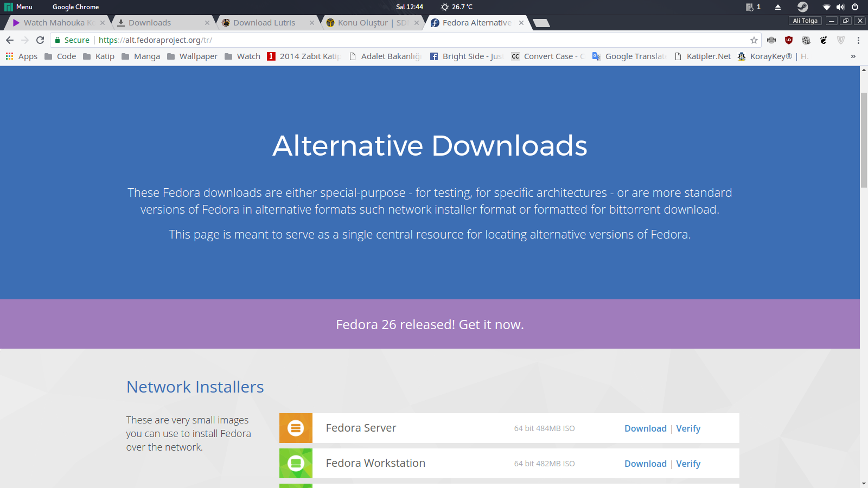This screenshot has width=868, height=488.
Task: Open the Wi-Fi network indicator
Action: pos(827,7)
